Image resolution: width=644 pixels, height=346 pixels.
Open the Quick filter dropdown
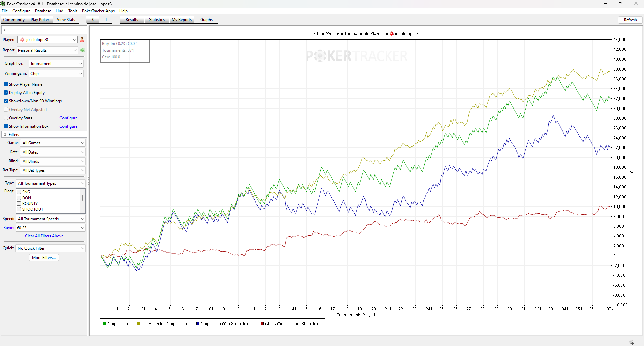click(51, 248)
